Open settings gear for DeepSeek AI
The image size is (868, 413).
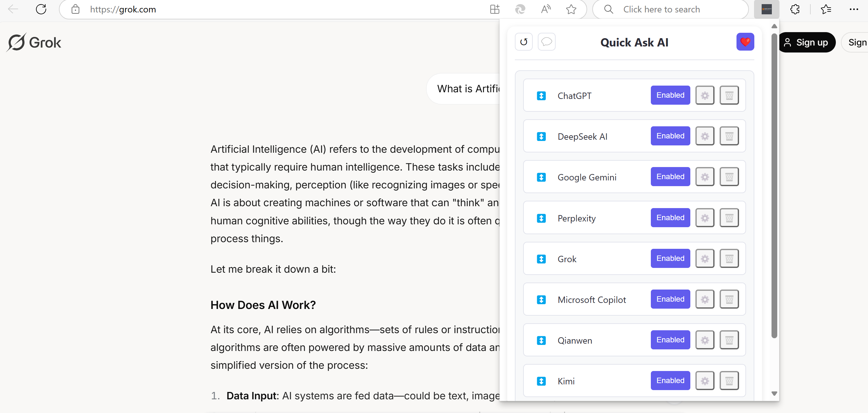click(705, 136)
